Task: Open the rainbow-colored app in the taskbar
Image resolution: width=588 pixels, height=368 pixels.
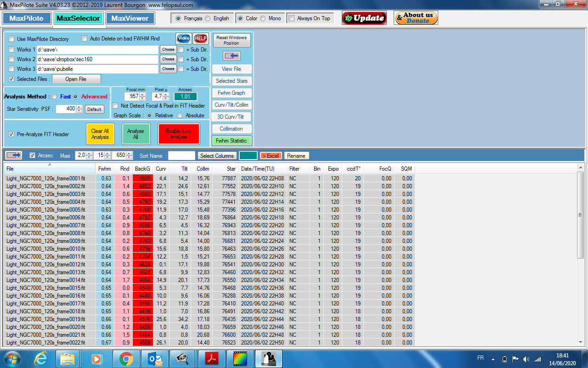Action: (239, 359)
